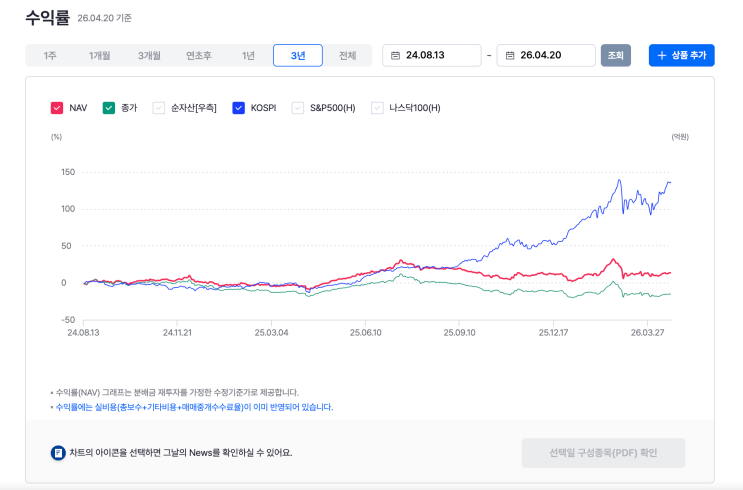Image resolution: width=743 pixels, height=490 pixels.
Task: Click the NAV 수정기준가 footnote text
Action: point(177,392)
